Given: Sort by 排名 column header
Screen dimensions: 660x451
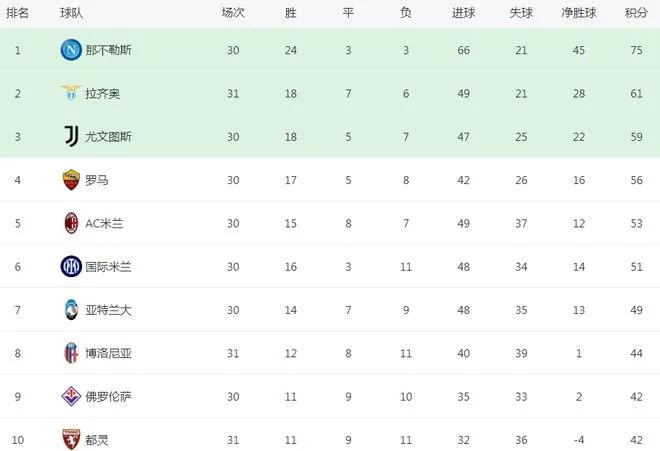Looking at the screenshot, I should pos(17,13).
